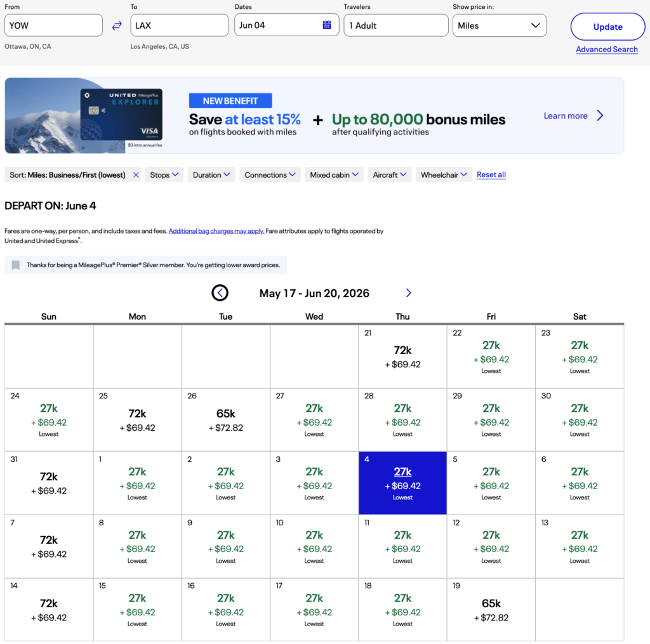Image resolution: width=650 pixels, height=644 pixels.
Task: Select June 18 fare 27k
Action: coord(402,610)
